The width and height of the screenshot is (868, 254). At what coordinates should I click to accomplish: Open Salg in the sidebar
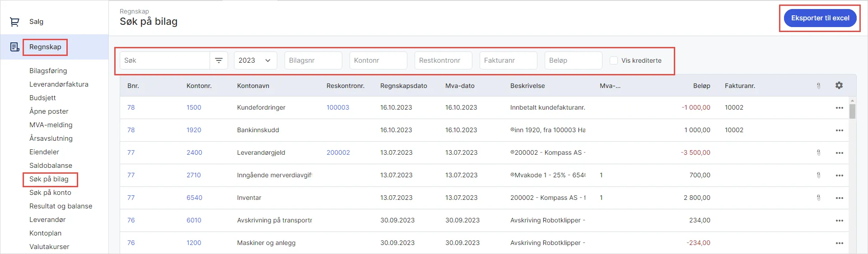click(x=37, y=22)
